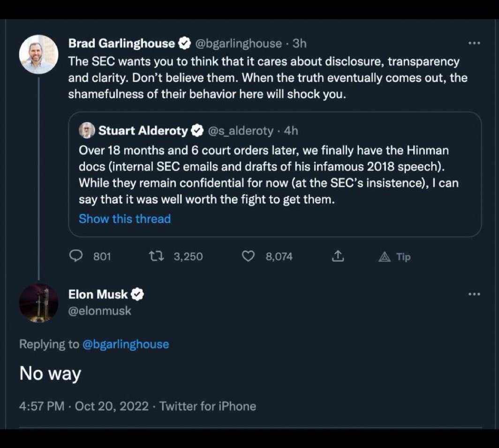
Task: Open more options on Elon's reply
Action: pyautogui.click(x=474, y=294)
